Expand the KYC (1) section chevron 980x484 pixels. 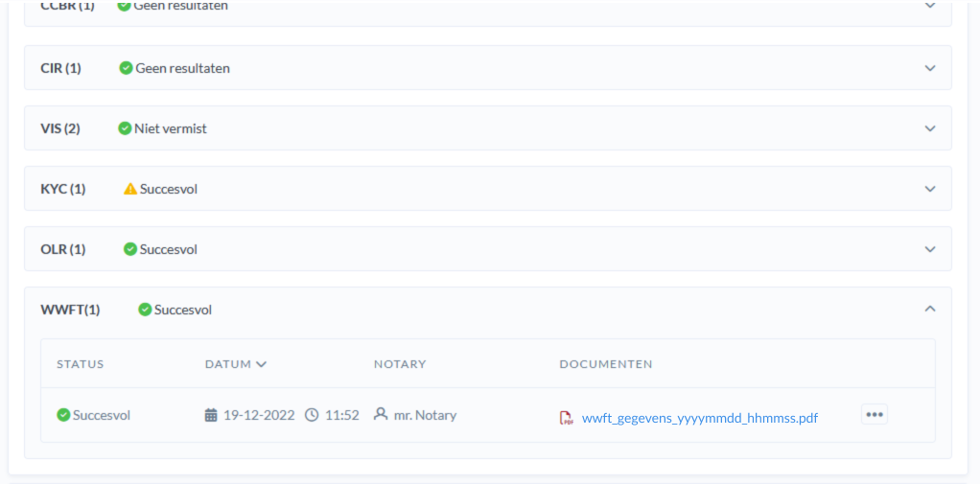point(929,189)
